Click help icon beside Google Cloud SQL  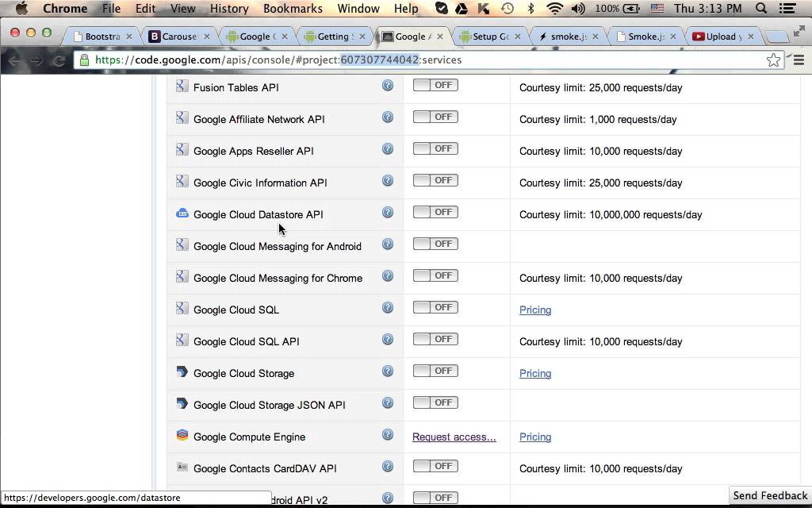[387, 308]
